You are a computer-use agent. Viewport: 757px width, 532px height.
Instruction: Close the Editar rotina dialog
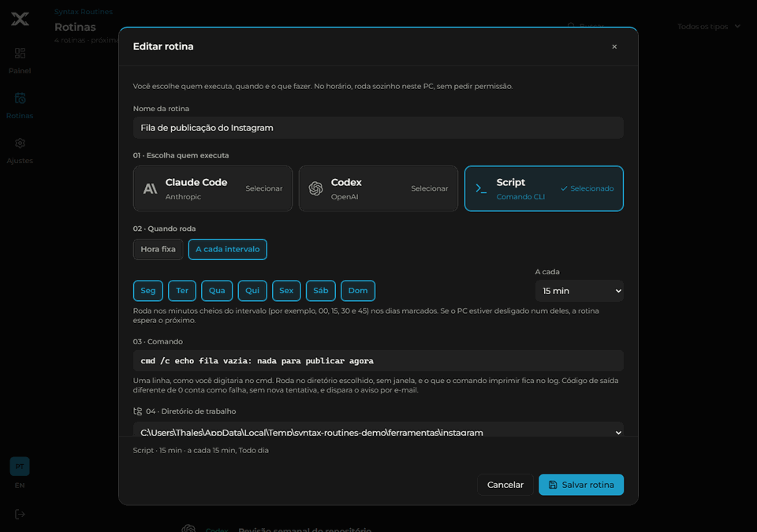614,47
